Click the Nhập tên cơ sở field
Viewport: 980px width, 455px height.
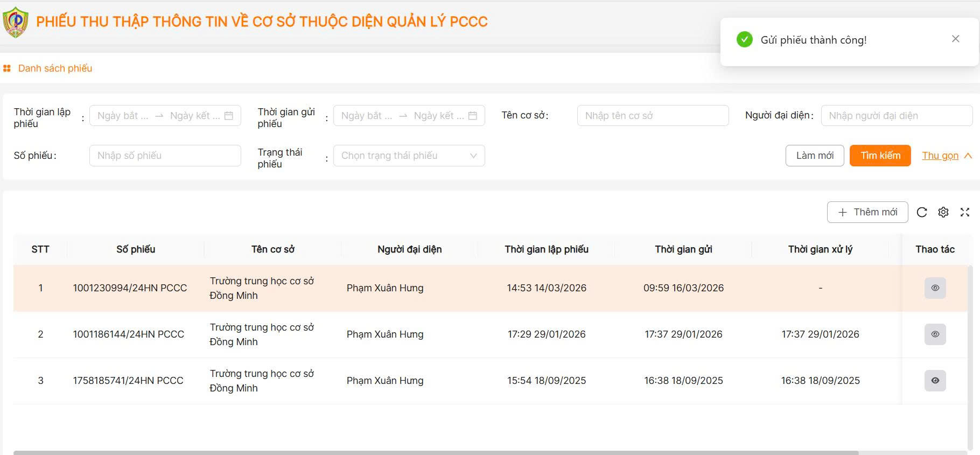[653, 116]
